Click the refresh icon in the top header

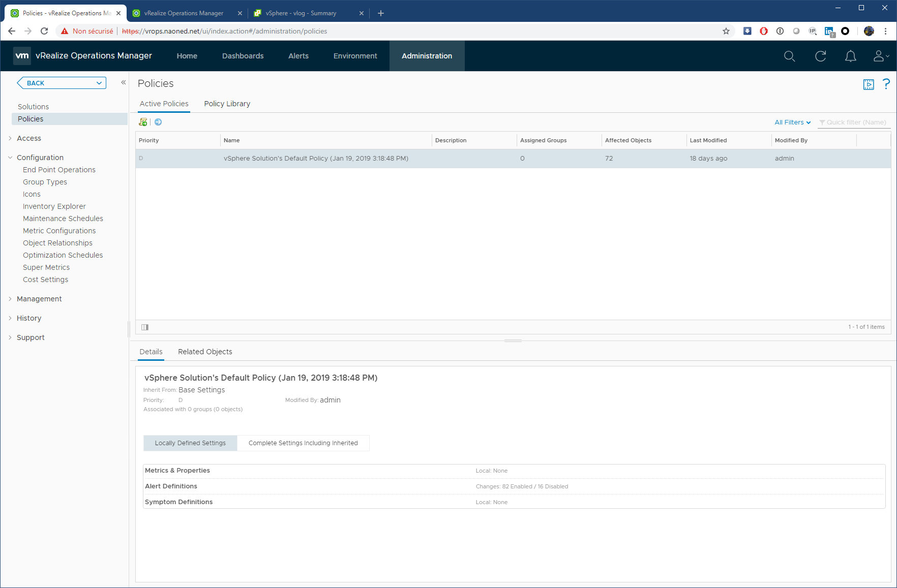point(820,56)
